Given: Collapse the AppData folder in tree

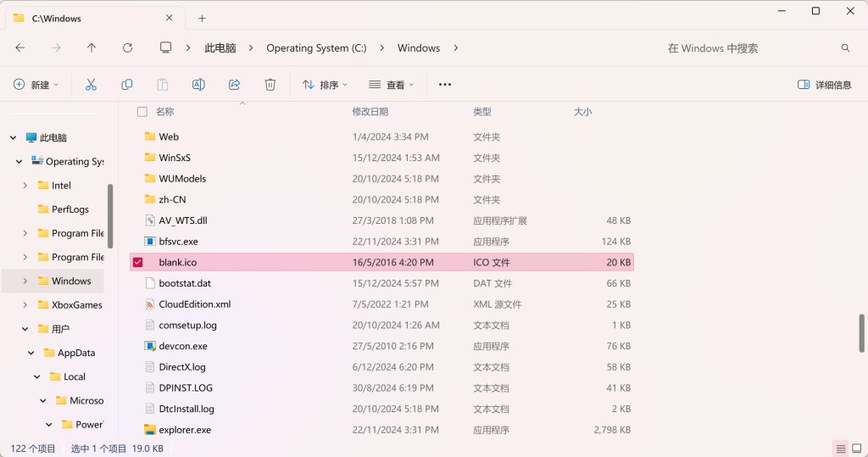Looking at the screenshot, I should pyautogui.click(x=31, y=353).
